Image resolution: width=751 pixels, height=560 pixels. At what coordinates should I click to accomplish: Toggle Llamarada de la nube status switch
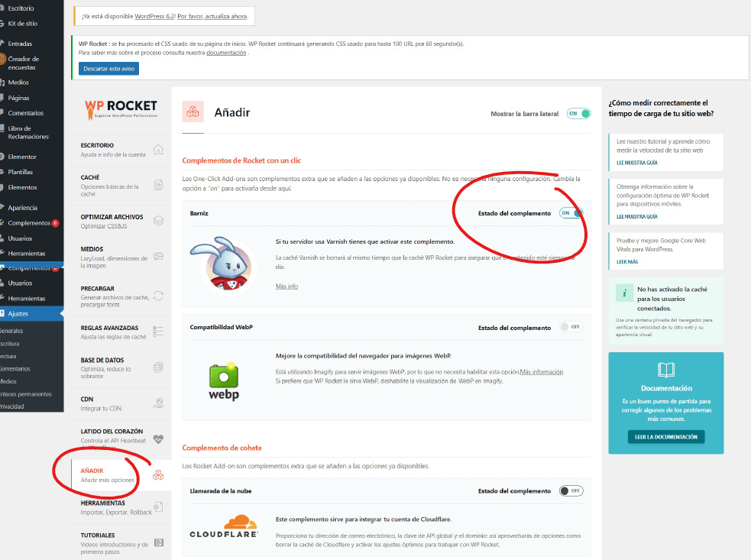pos(571,490)
